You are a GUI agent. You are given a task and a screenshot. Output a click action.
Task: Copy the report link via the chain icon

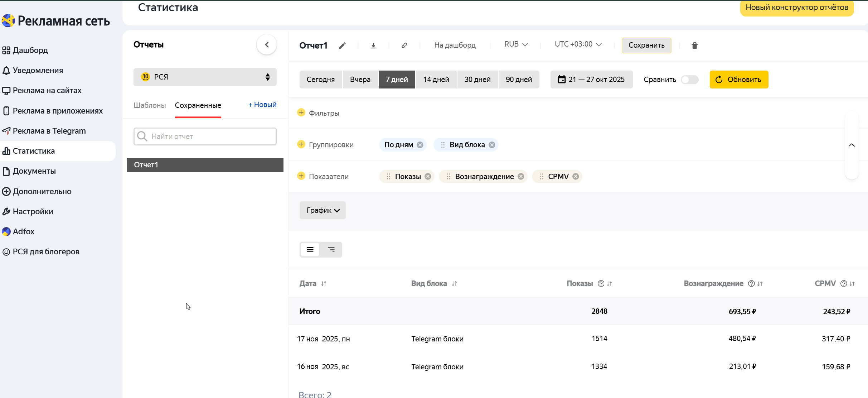click(404, 45)
